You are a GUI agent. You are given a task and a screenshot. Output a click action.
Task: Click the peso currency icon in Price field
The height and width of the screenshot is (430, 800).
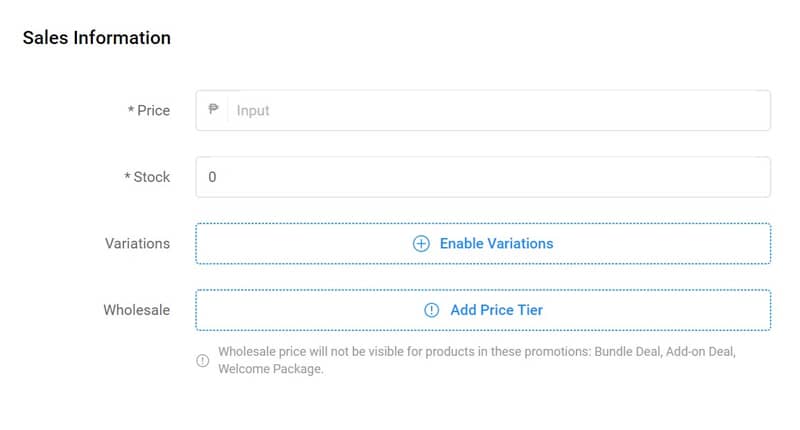[213, 110]
